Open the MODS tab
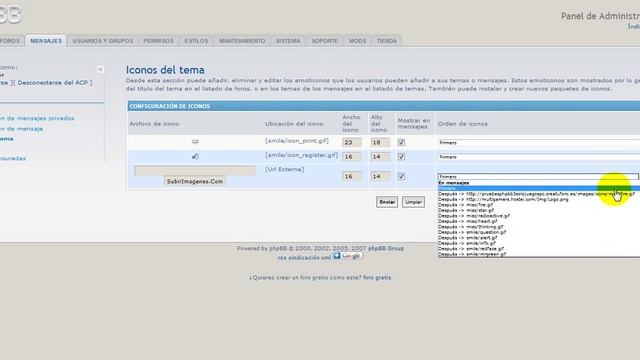Image resolution: width=640 pixels, height=360 pixels. coord(357,41)
